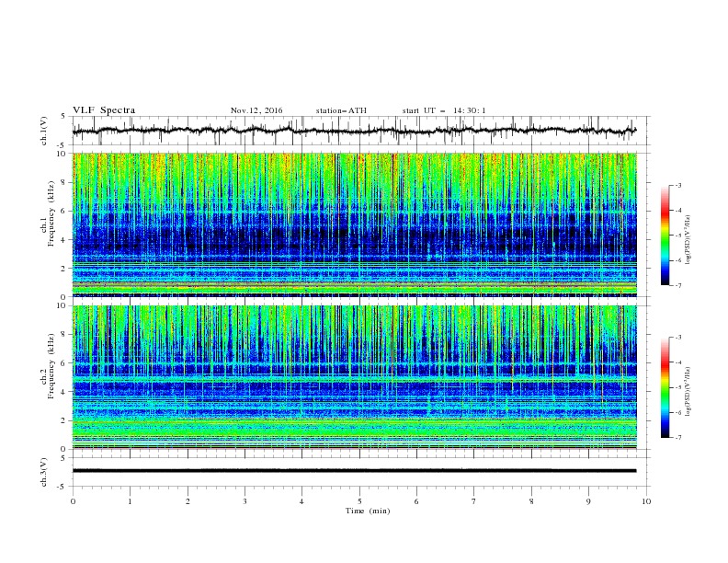Screen dimensions: 728x563
Task: Click the 'ch.1(V)' axis label
Action: click(44, 131)
